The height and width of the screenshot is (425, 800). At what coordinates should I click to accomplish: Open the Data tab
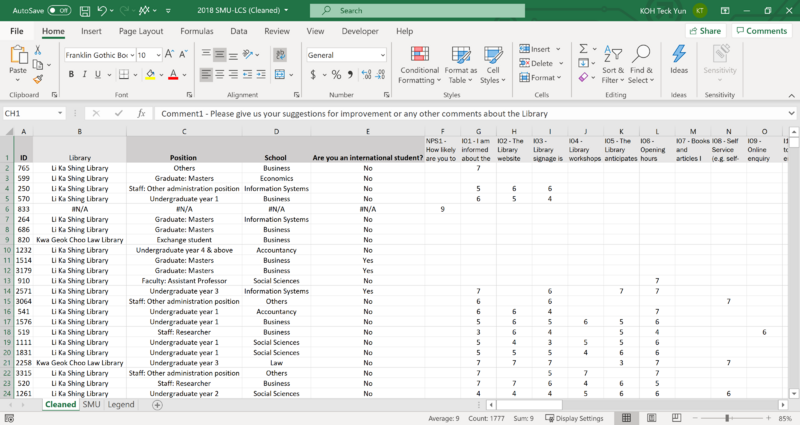[x=238, y=31]
